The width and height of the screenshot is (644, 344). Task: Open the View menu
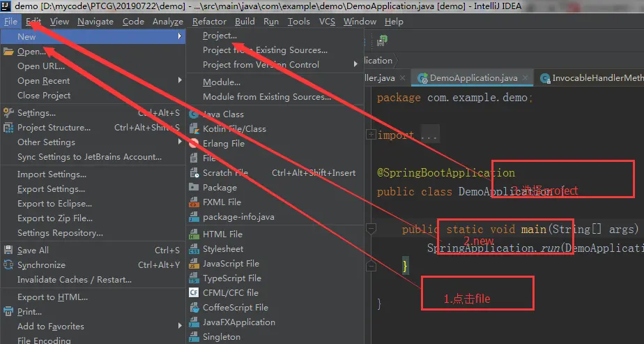coord(59,22)
